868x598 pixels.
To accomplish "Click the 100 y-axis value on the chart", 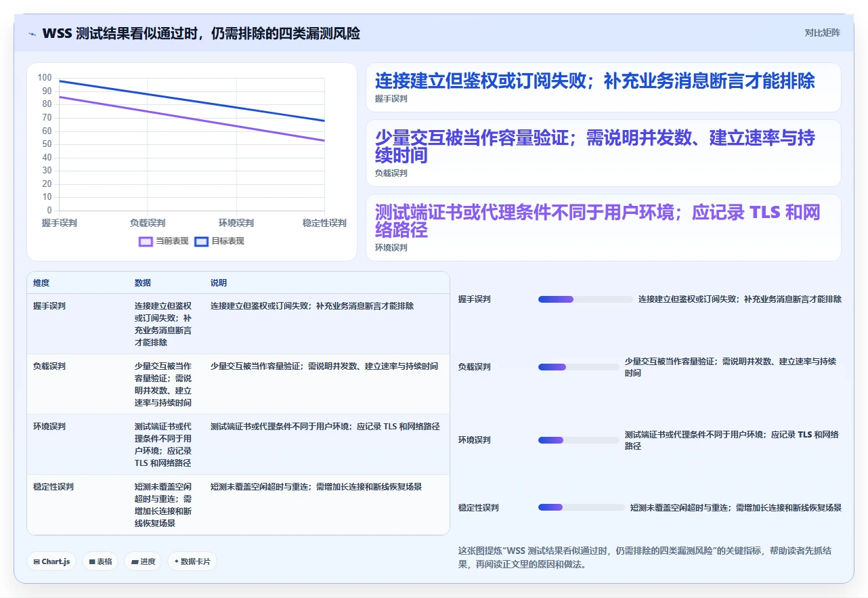I will tap(45, 78).
